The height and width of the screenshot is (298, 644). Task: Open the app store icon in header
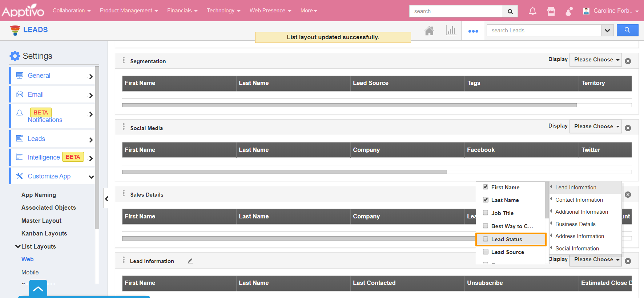pyautogui.click(x=551, y=11)
